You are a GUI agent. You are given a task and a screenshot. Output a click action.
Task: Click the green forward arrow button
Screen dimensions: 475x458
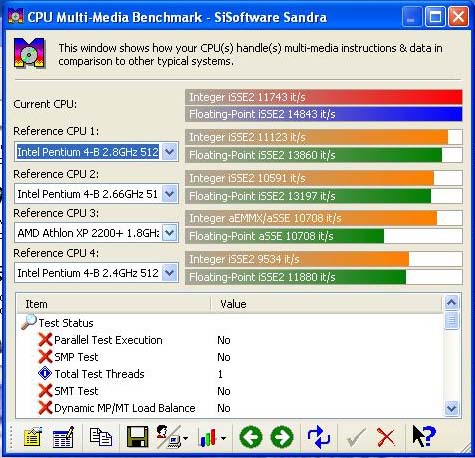[282, 437]
